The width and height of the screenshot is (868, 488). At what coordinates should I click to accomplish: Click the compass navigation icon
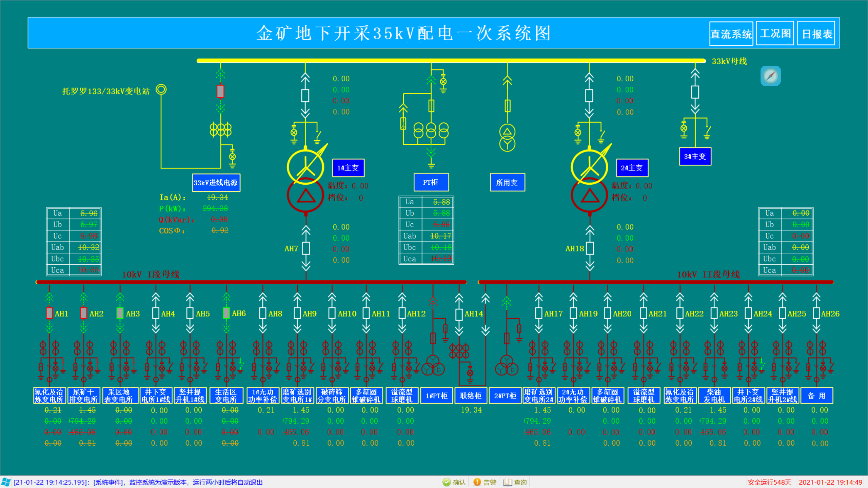tap(770, 76)
